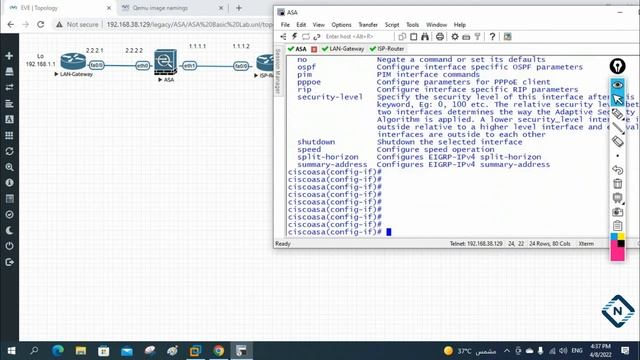This screenshot has height=360, width=640.
Task: Open a new browser tab
Action: tap(239, 8)
